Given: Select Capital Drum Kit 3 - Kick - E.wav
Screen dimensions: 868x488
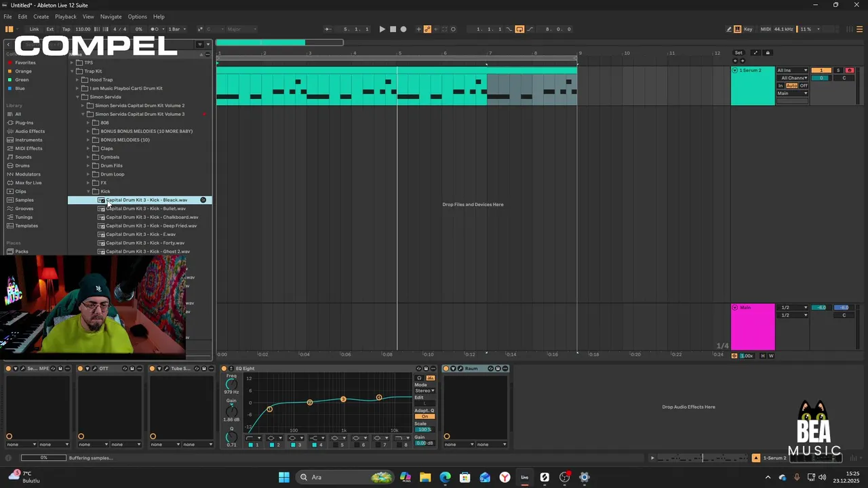Looking at the screenshot, I should [140, 235].
